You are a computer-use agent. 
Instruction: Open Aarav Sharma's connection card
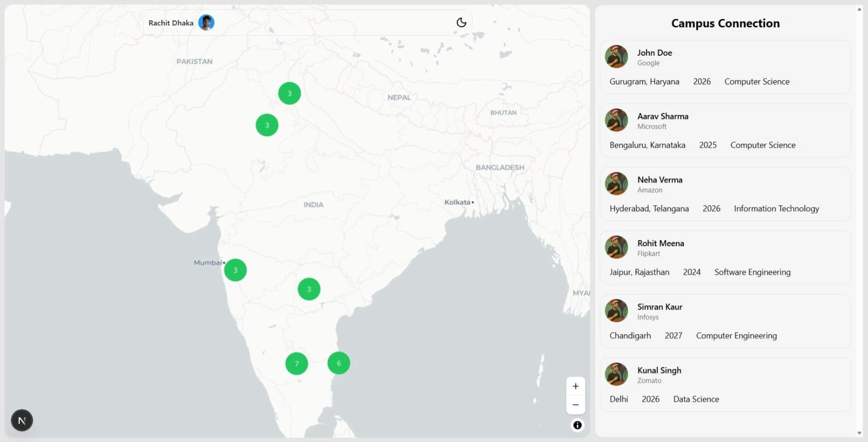[725, 130]
